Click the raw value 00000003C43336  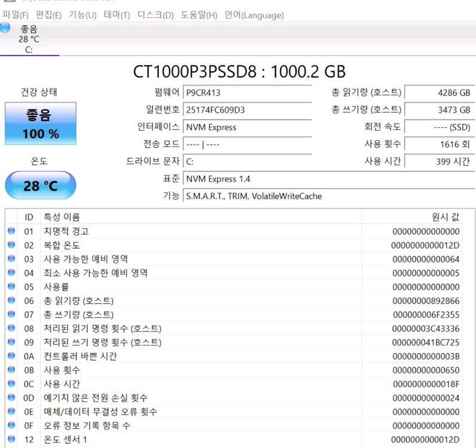click(426, 329)
